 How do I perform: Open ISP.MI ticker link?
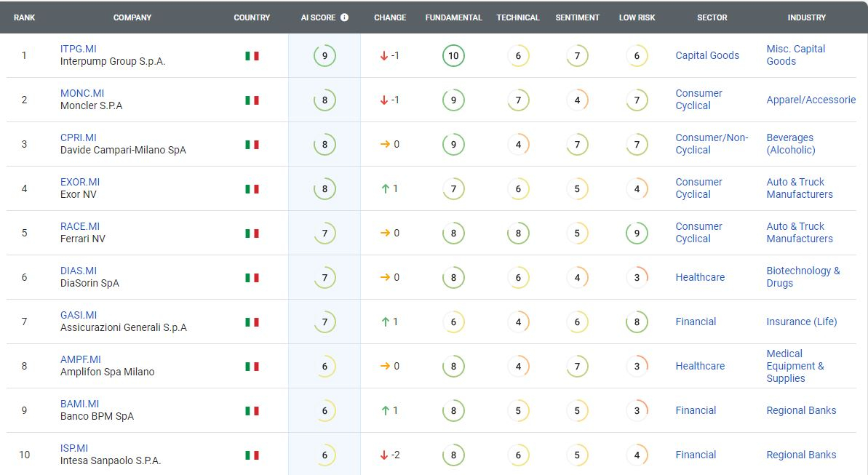[x=73, y=448]
